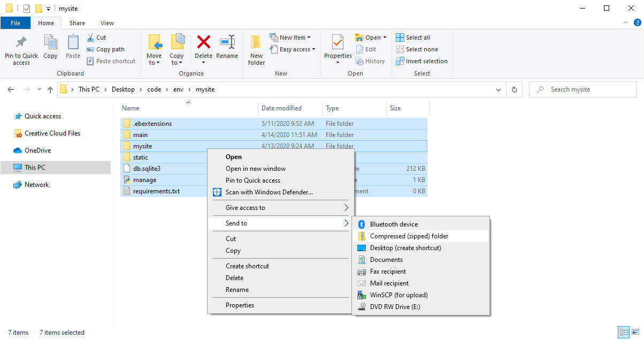Image resolution: width=644 pixels, height=339 pixels.
Task: Click Paste shortcut in ribbon
Action: tap(111, 61)
